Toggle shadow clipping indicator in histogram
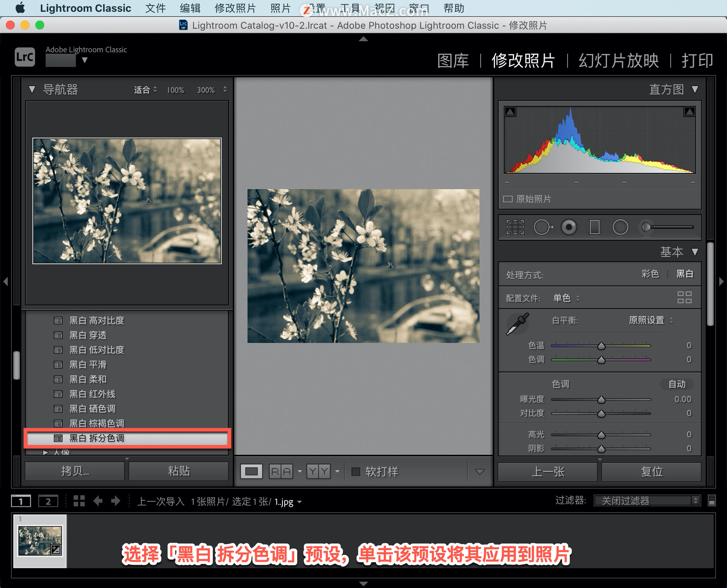This screenshot has height=588, width=727. [510, 112]
